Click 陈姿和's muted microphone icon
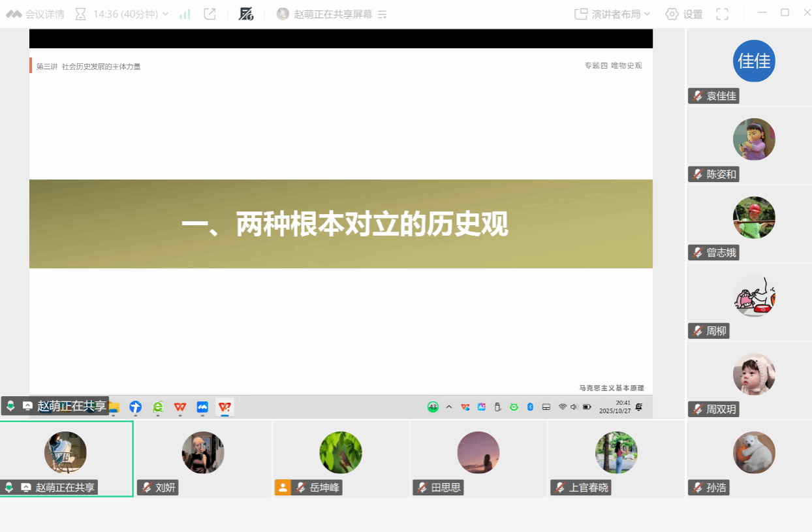Image resolution: width=812 pixels, height=532 pixels. (x=698, y=174)
